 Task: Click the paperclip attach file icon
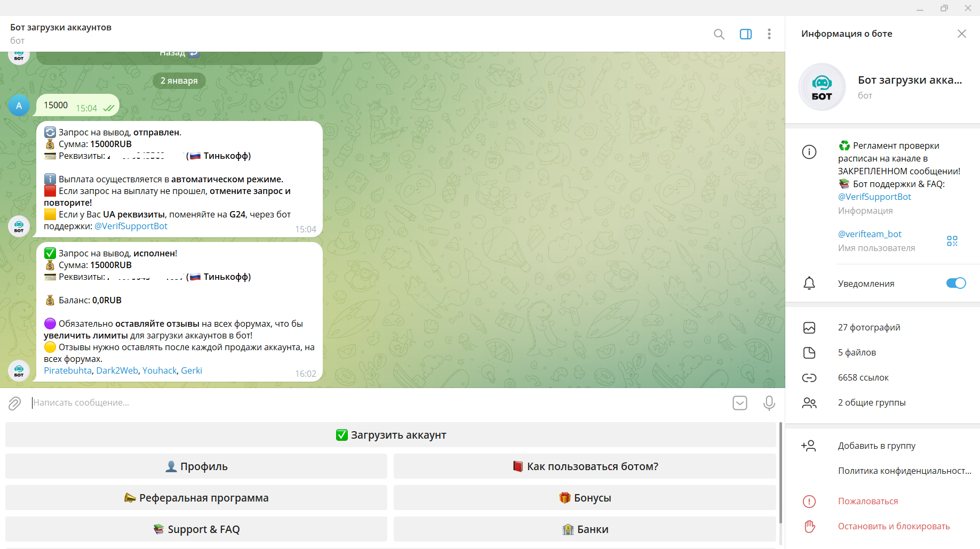pyautogui.click(x=15, y=403)
